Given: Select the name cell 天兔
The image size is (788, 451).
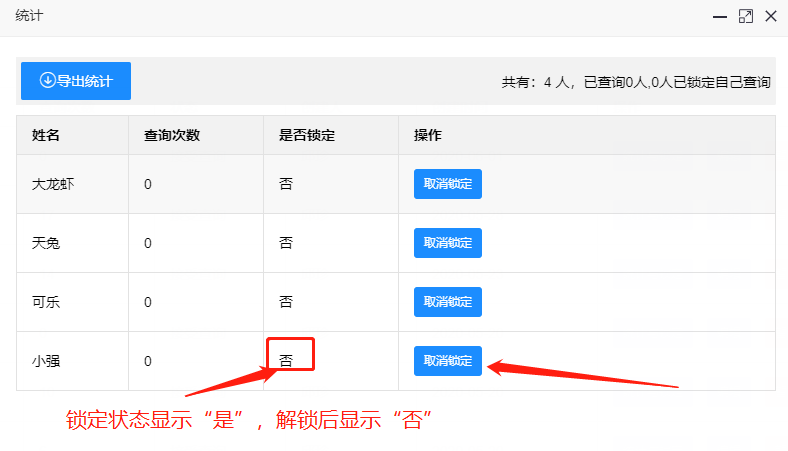Looking at the screenshot, I should pos(46,243).
